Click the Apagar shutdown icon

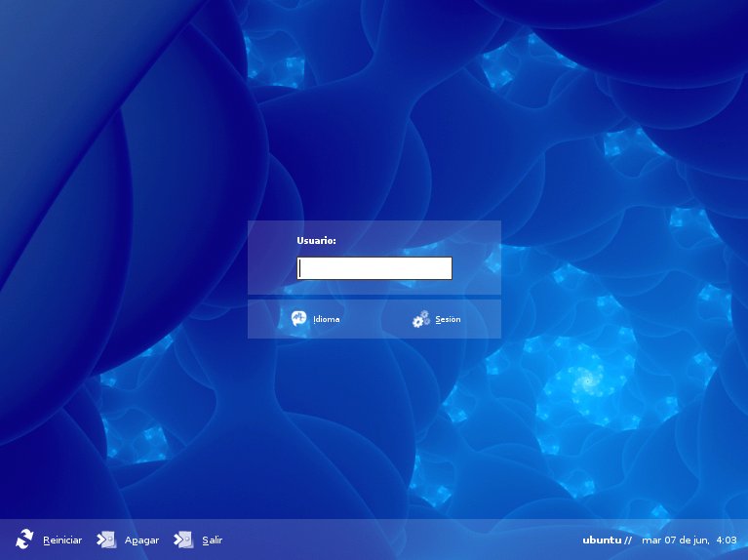[106, 539]
